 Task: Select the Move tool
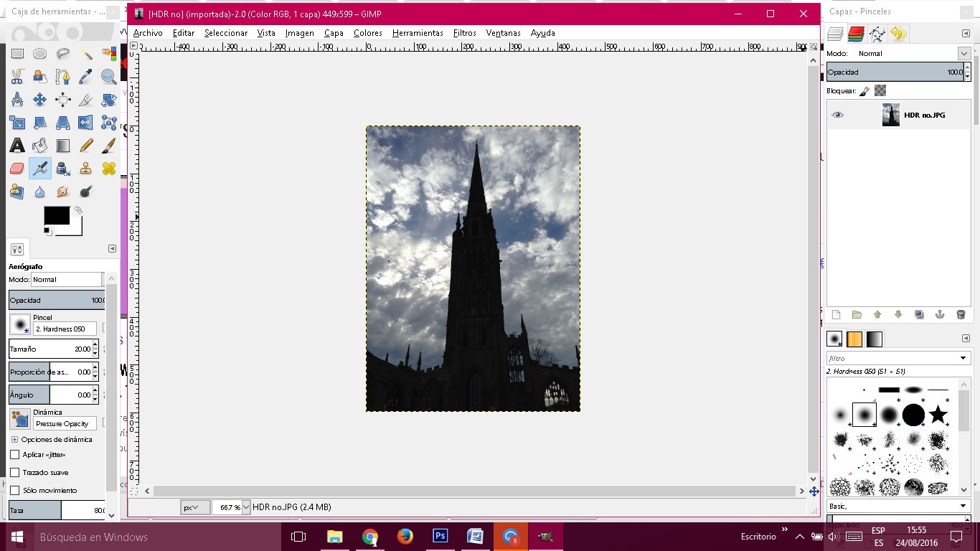[x=40, y=100]
